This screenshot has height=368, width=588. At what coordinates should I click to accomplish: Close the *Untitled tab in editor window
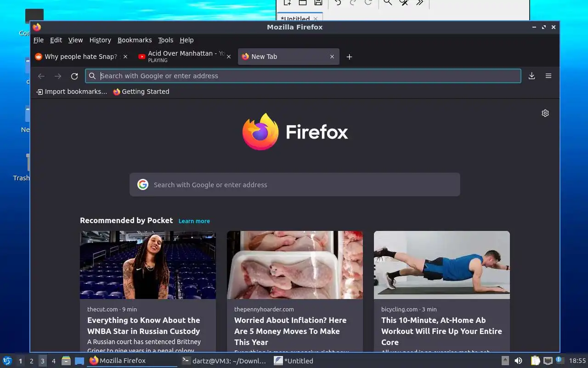tap(315, 19)
